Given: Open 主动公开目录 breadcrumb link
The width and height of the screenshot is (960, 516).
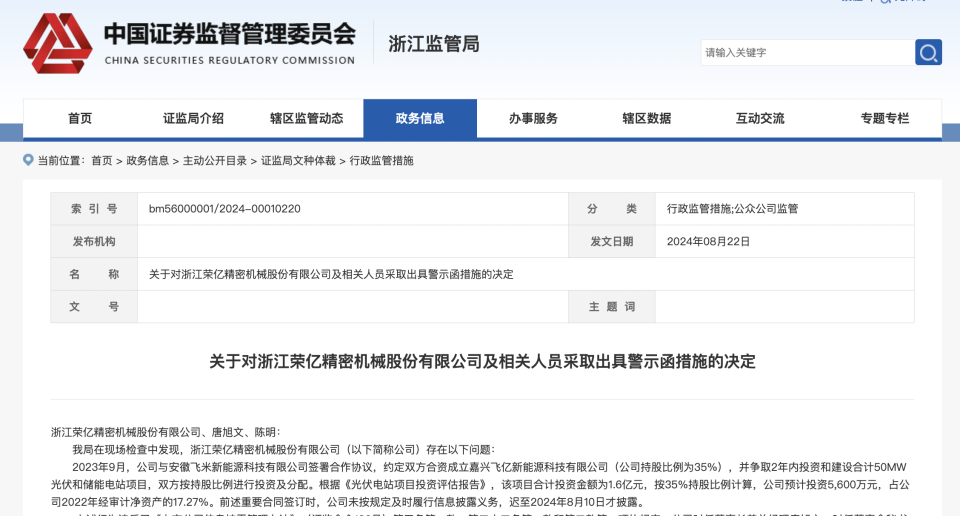Looking at the screenshot, I should (214, 160).
